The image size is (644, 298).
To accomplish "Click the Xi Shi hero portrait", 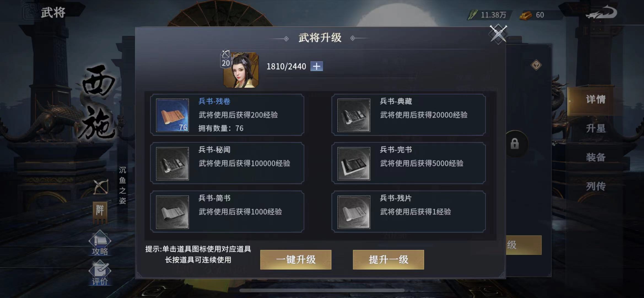I will pos(241,70).
